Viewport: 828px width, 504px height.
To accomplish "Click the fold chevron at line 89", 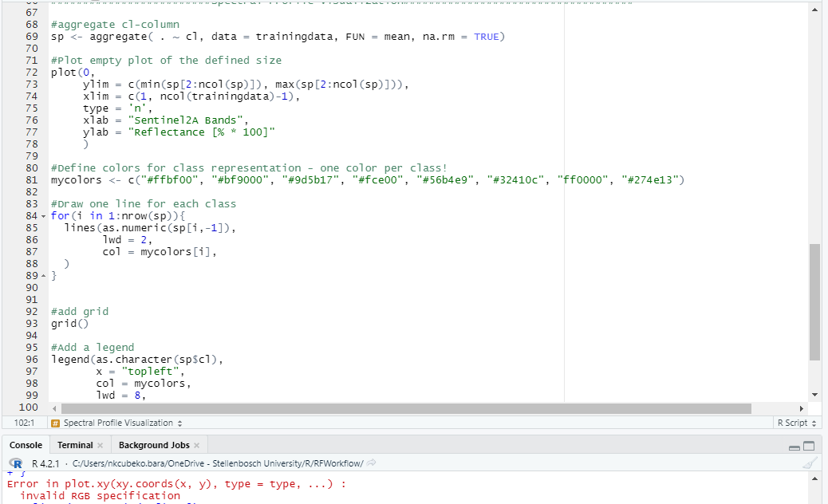I will (x=44, y=275).
